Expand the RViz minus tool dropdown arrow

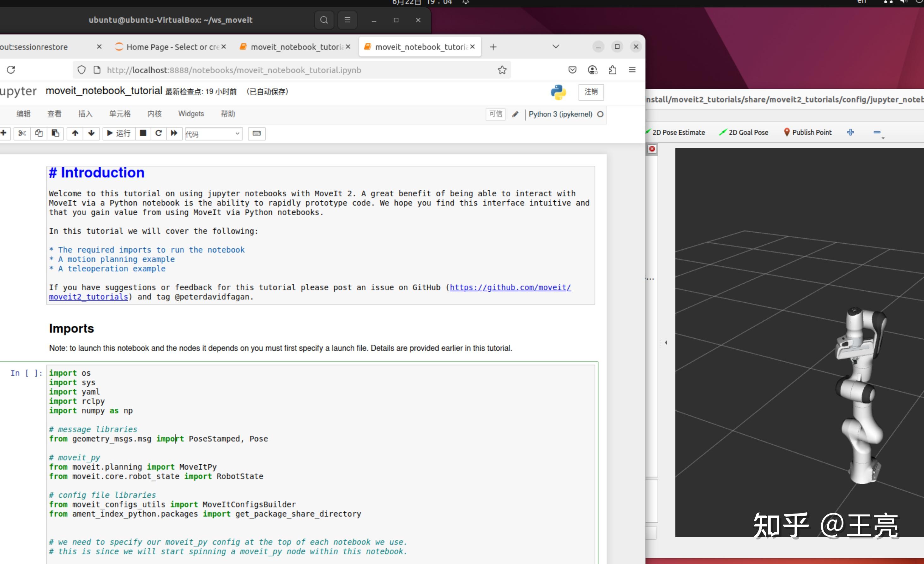(x=883, y=138)
